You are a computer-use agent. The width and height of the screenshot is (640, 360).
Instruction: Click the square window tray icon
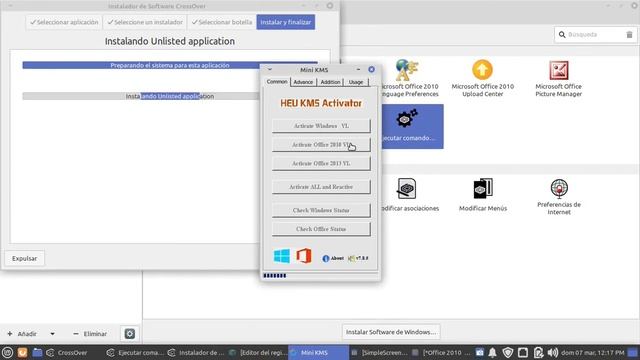tap(523, 353)
